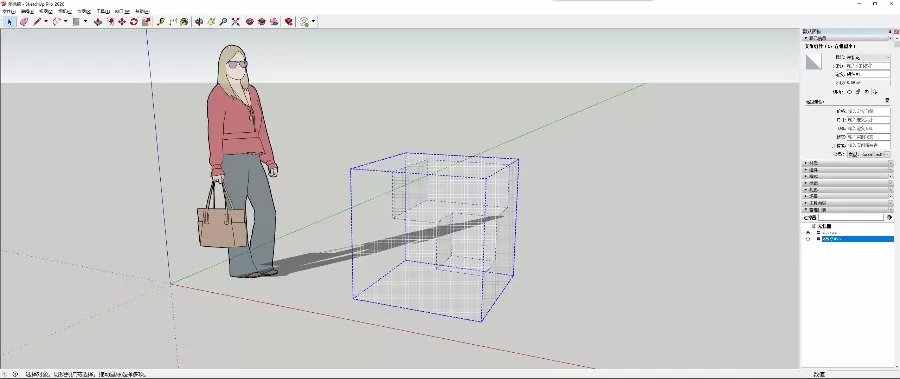Image resolution: width=900 pixels, height=379 pixels.
Task: Open the 视图 View menu
Action: (46, 11)
